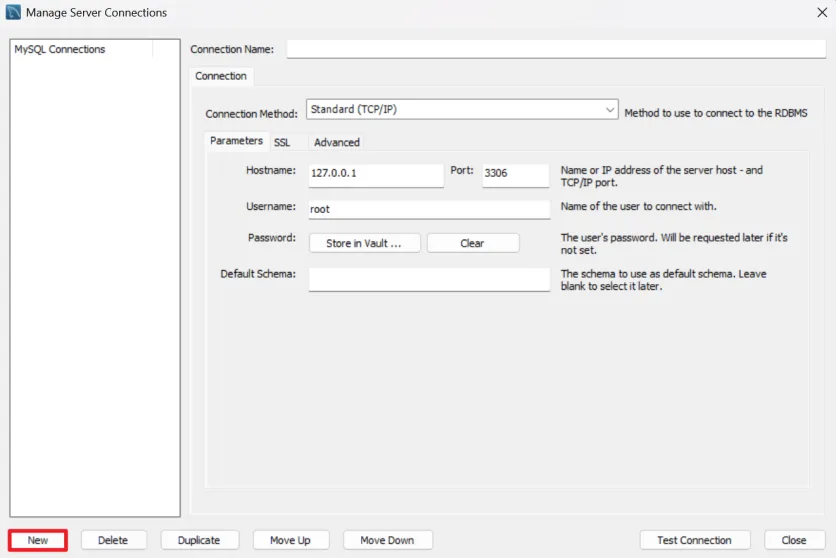Image resolution: width=836 pixels, height=558 pixels.
Task: Click the 'Name or IP address of the server host' text
Action: pyautogui.click(x=661, y=176)
